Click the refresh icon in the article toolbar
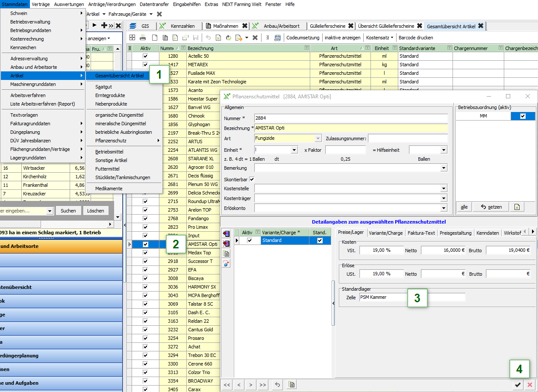Screen dimensions: 538x392 [228, 38]
